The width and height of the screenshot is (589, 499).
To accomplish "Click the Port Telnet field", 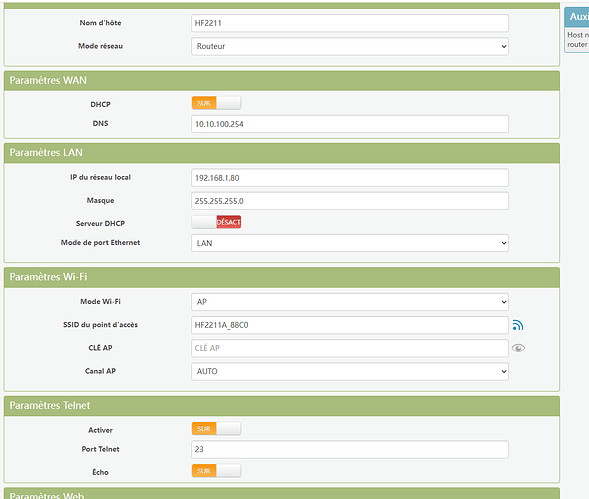I will [350, 449].
